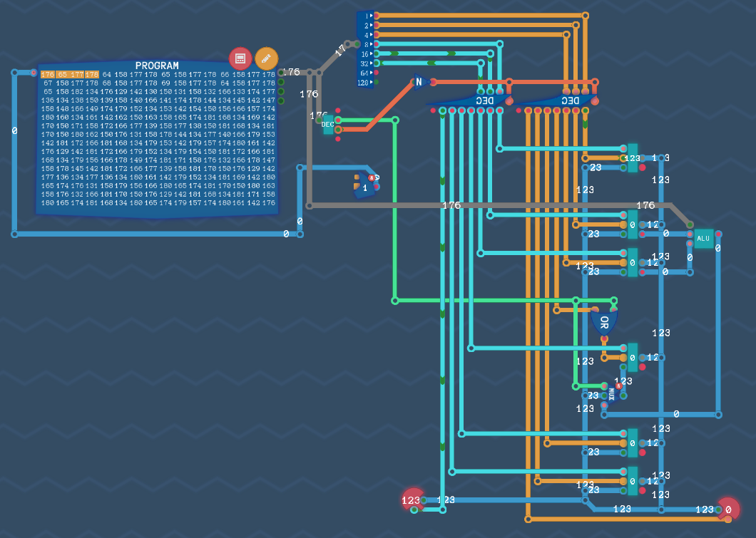Click the left 3-bit DEC decoder
The height and width of the screenshot is (538, 756).
pos(471,101)
